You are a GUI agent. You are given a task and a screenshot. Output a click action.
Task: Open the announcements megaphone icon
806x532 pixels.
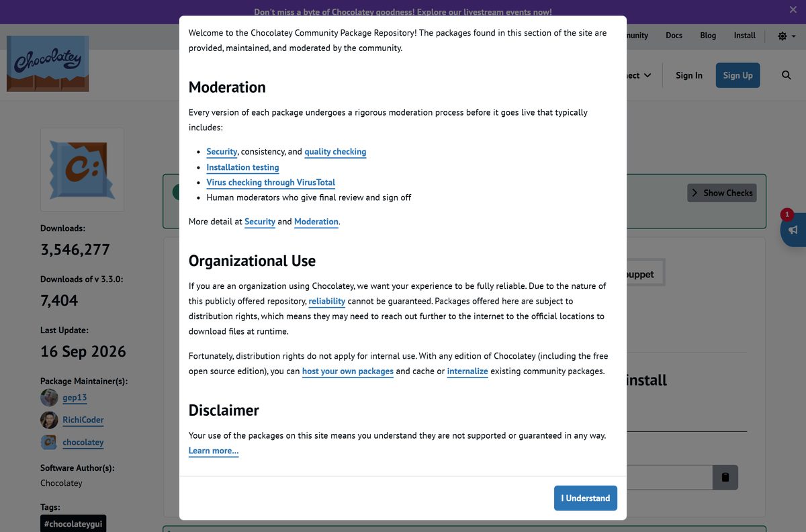(793, 230)
